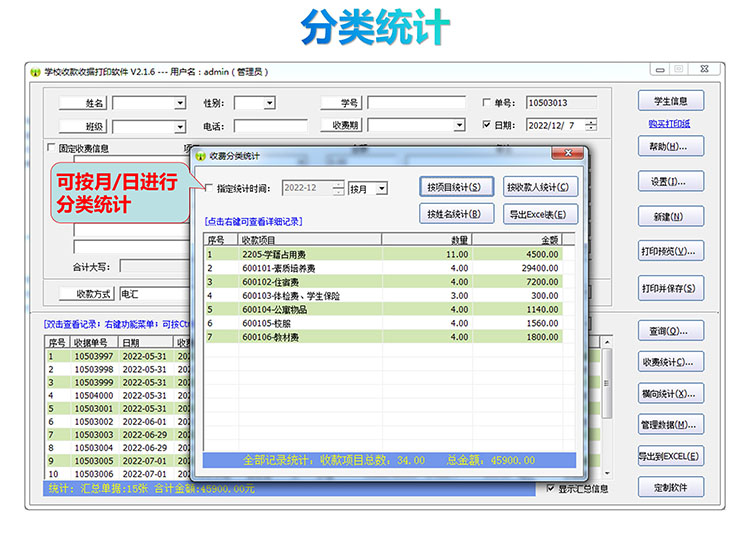Select row 600102-住宿费

[384, 282]
